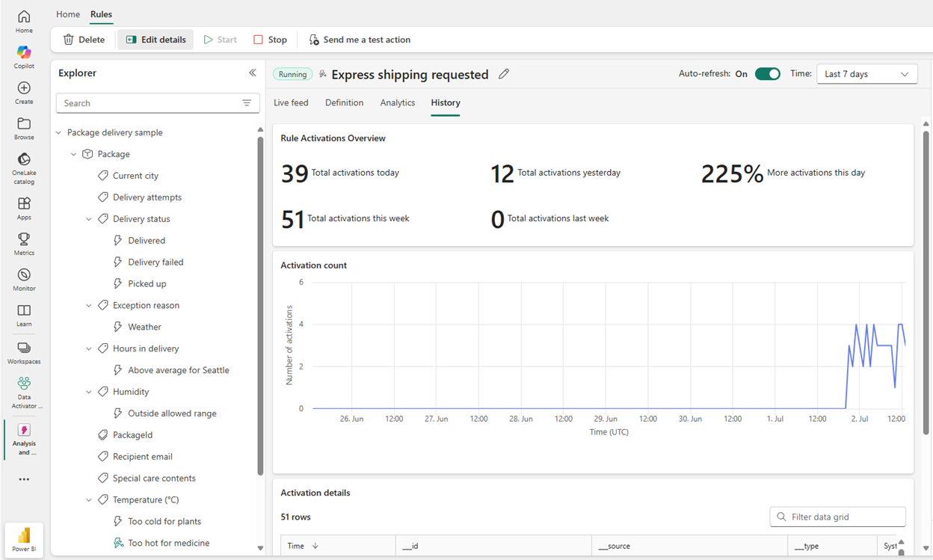933x560 pixels.
Task: Click the filter icon in Explorer search
Action: tap(247, 103)
